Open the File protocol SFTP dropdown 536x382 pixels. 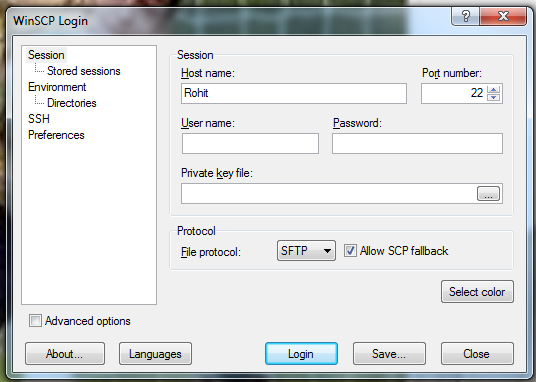pyautogui.click(x=306, y=251)
